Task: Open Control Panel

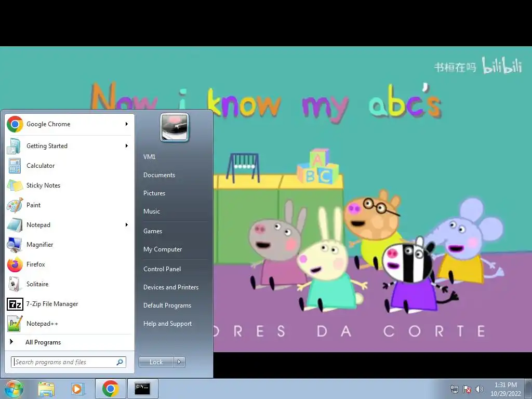Action: point(162,269)
